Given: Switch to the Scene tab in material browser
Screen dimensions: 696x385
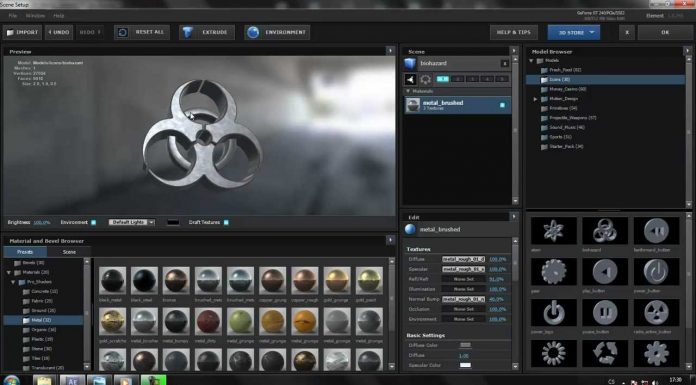Looking at the screenshot, I should click(x=69, y=252).
